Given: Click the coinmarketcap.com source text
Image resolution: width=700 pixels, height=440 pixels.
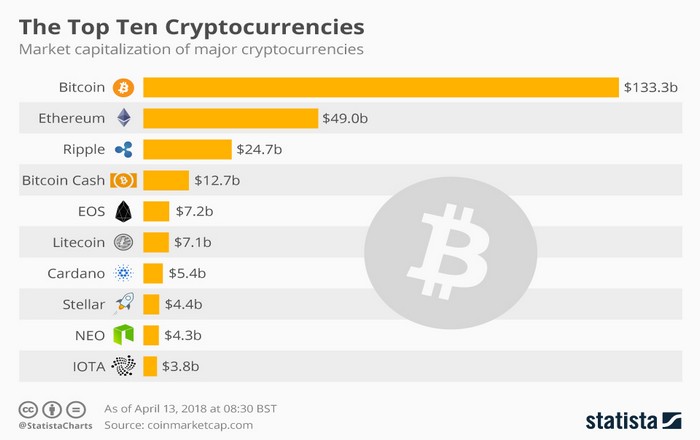Looking at the screenshot, I should [x=200, y=425].
